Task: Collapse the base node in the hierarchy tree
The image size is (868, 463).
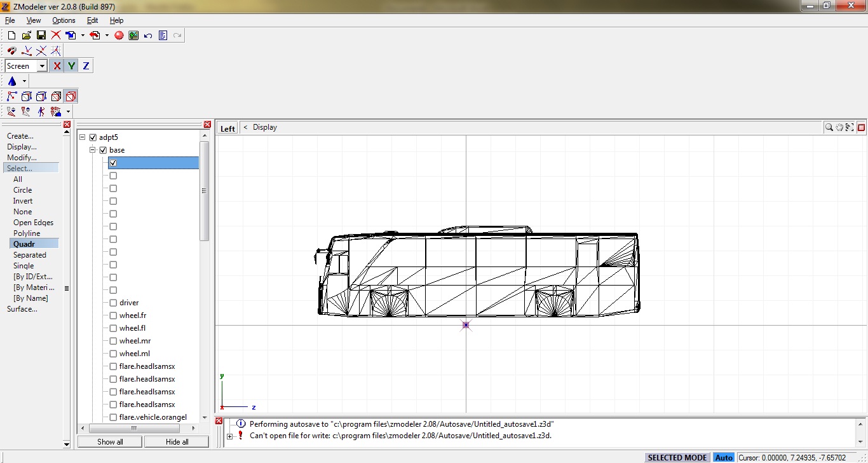Action: (91, 149)
